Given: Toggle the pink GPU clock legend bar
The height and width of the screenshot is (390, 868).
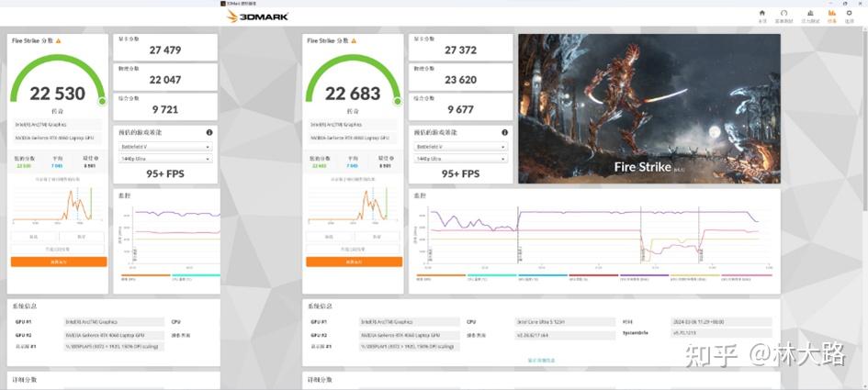Looking at the screenshot, I should pos(747,275).
